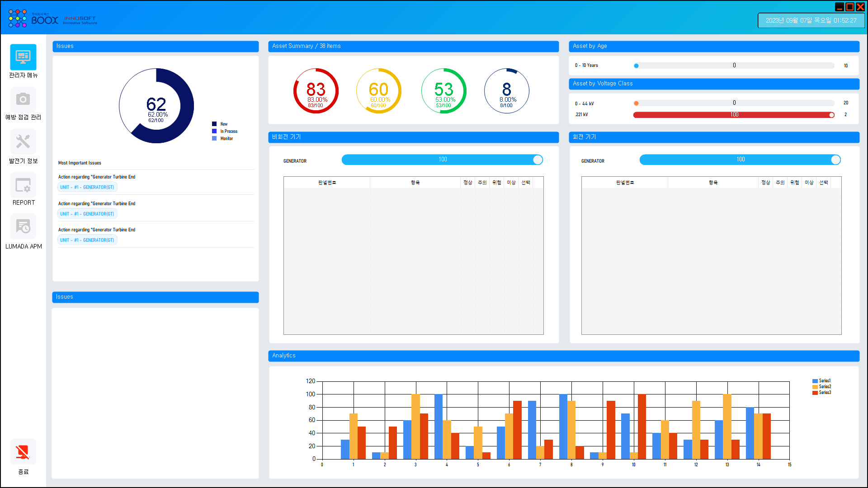Click the 62% Issues donut chart
This screenshot has width=868, height=488.
pos(156,106)
